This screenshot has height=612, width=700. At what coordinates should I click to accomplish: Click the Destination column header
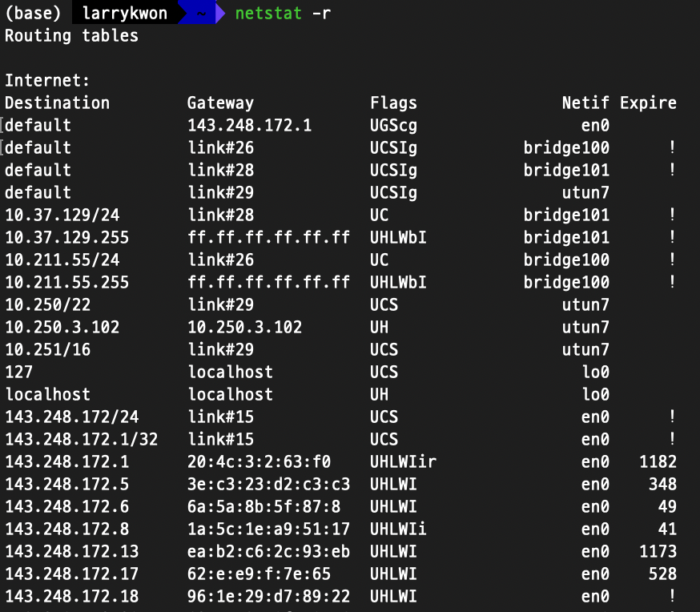click(57, 103)
